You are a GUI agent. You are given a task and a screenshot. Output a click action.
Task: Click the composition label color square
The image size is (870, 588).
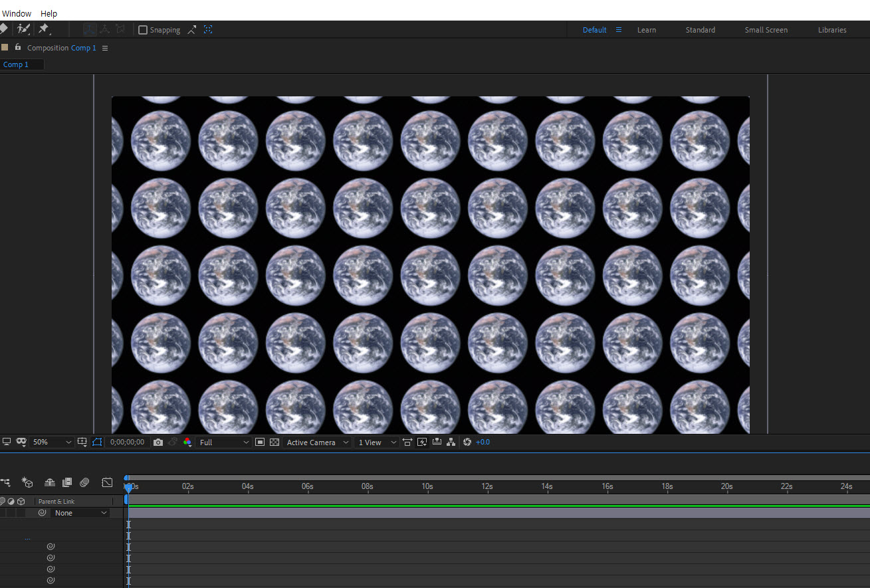point(5,47)
